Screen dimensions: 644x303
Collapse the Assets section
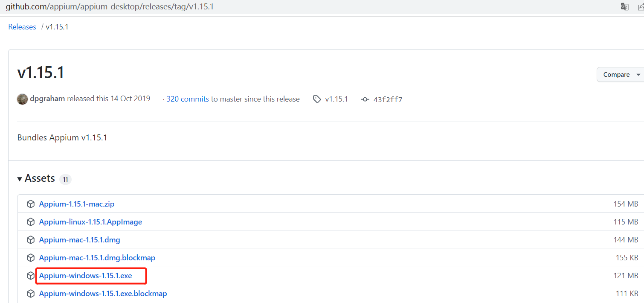36,178
